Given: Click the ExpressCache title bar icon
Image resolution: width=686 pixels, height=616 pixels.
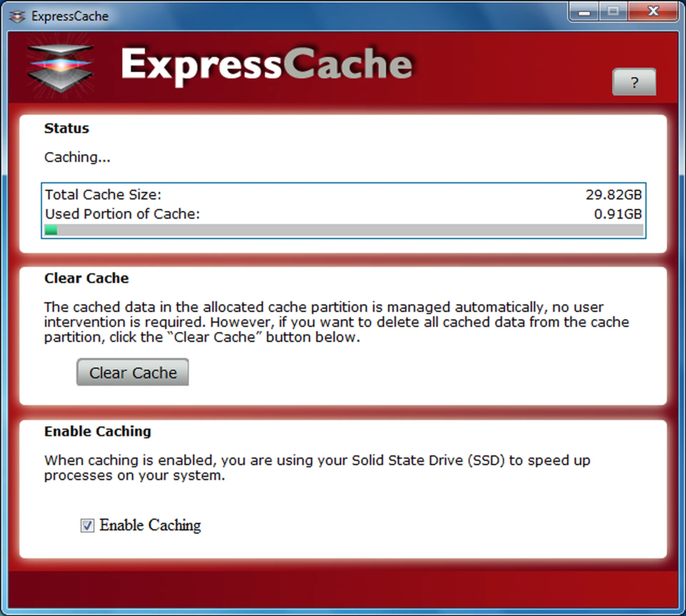Looking at the screenshot, I should 17,16.
